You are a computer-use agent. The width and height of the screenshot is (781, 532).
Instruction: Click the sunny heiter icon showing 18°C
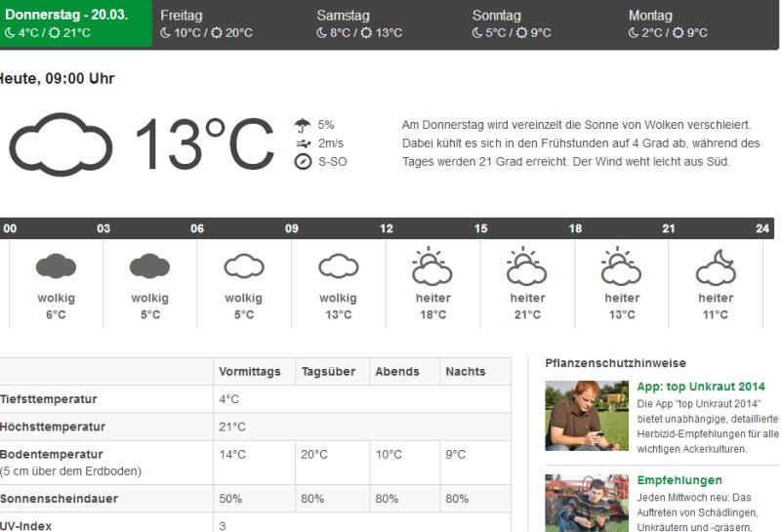(x=432, y=266)
